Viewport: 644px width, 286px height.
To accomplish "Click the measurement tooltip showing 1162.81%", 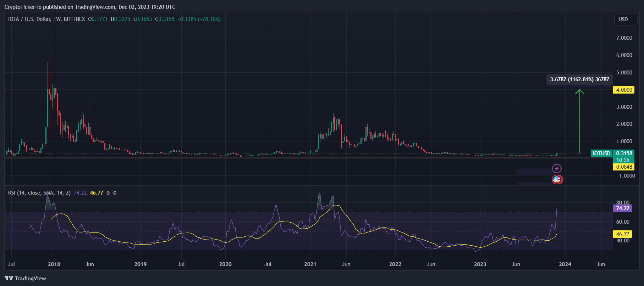I will coord(579,79).
